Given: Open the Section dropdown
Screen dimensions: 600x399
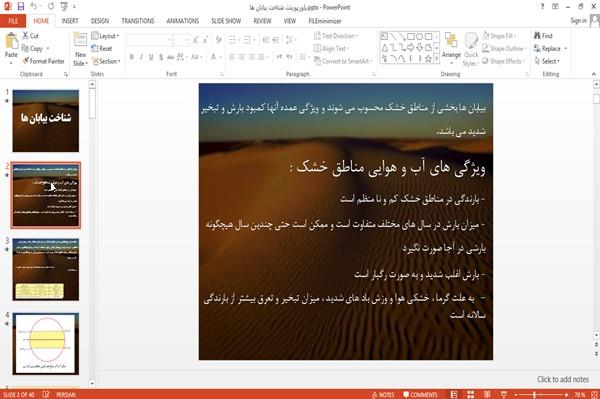Looking at the screenshot, I should click(x=106, y=61).
